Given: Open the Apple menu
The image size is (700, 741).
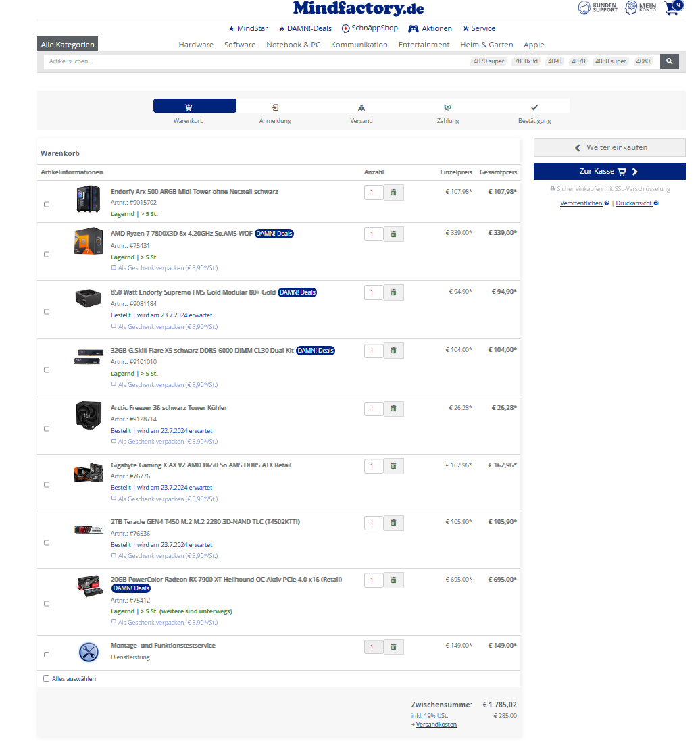Looking at the screenshot, I should coord(534,45).
